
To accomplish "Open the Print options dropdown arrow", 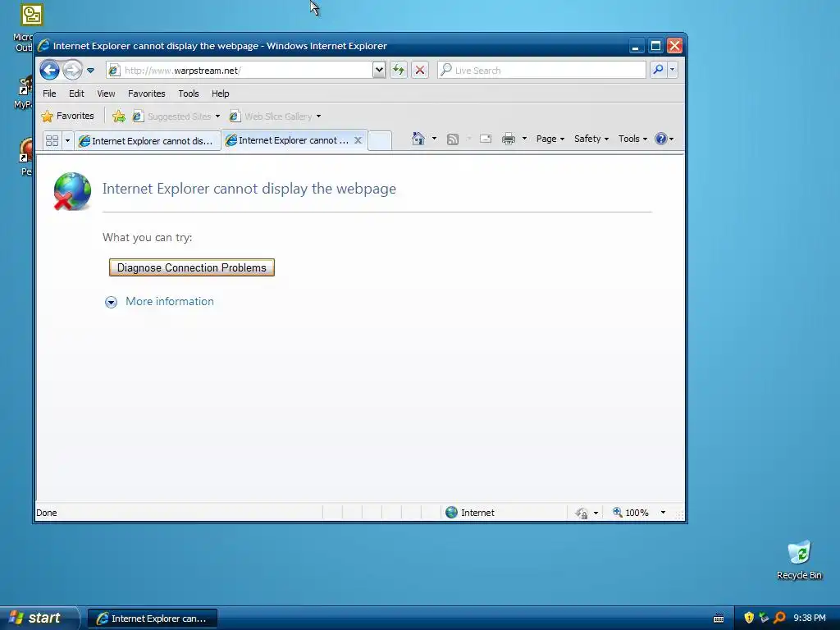I will [x=524, y=139].
